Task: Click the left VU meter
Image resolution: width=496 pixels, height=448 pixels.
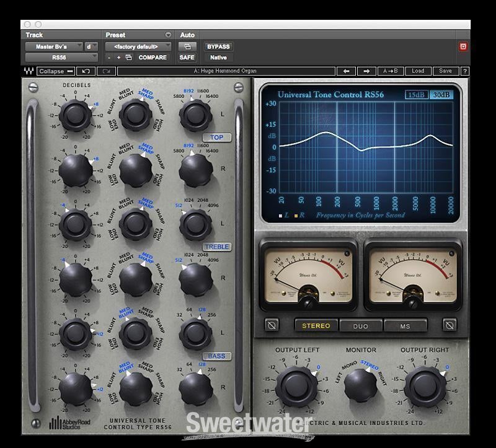Action: tap(308, 275)
